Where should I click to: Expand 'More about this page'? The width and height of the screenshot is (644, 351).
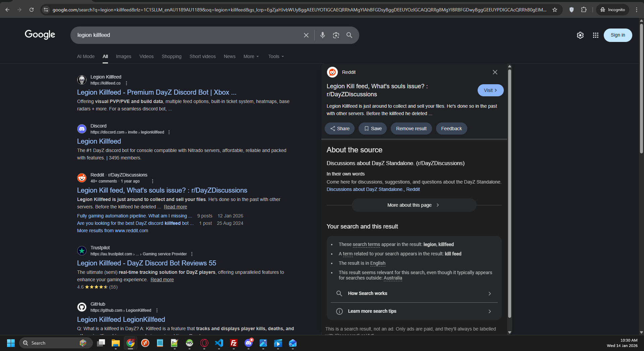coord(414,205)
